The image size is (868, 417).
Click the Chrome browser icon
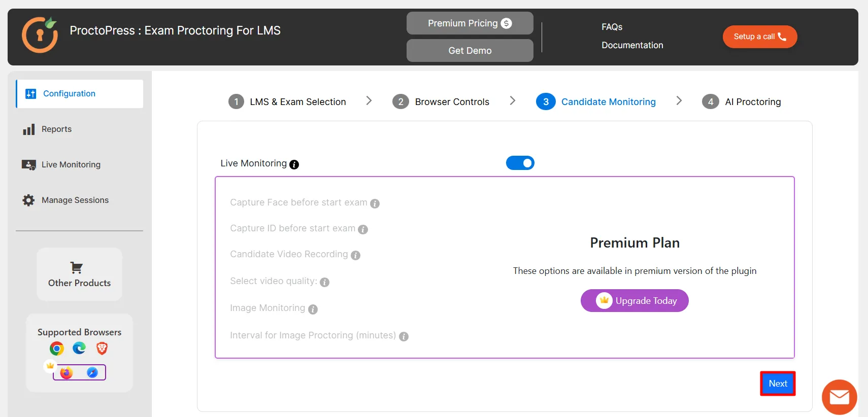tap(57, 349)
